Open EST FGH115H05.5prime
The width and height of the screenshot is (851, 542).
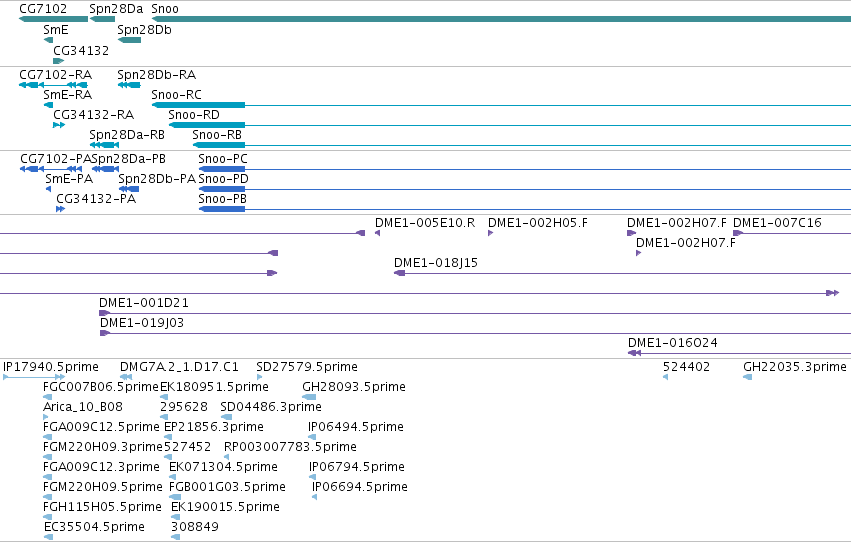[x=48, y=518]
